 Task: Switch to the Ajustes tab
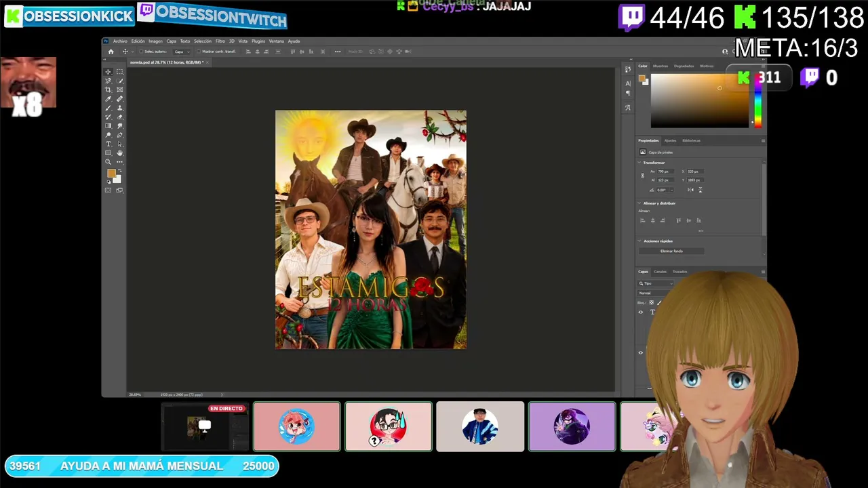[x=670, y=140]
